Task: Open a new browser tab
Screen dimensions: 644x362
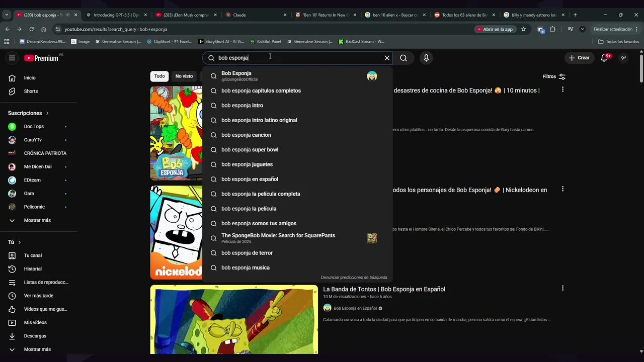Action: 575,15
